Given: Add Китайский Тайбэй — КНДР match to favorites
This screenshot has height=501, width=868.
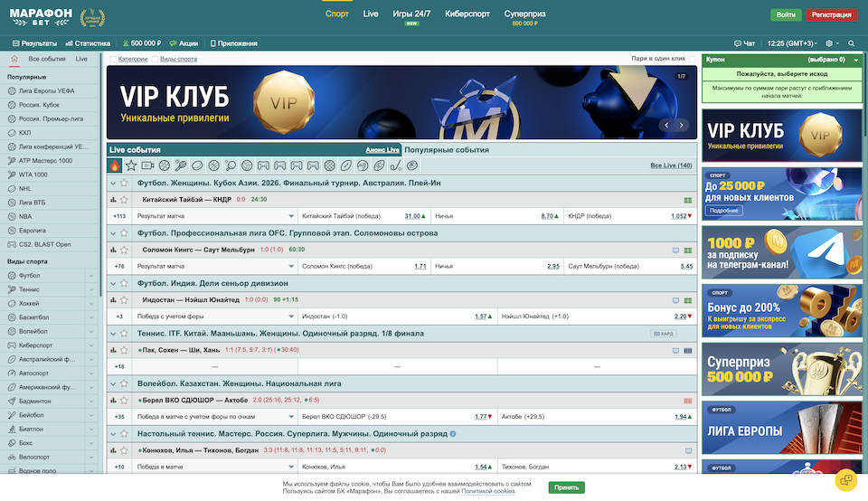Looking at the screenshot, I should (x=124, y=199).
